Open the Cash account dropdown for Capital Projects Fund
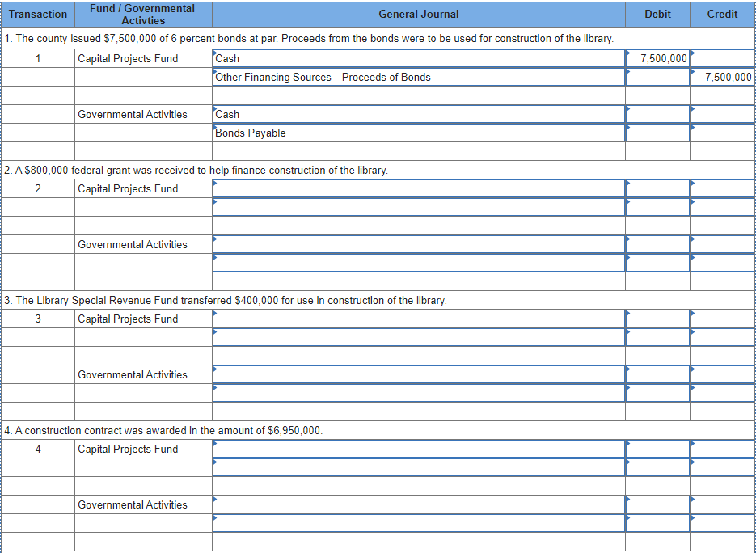The height and width of the screenshot is (553, 756). click(419, 58)
